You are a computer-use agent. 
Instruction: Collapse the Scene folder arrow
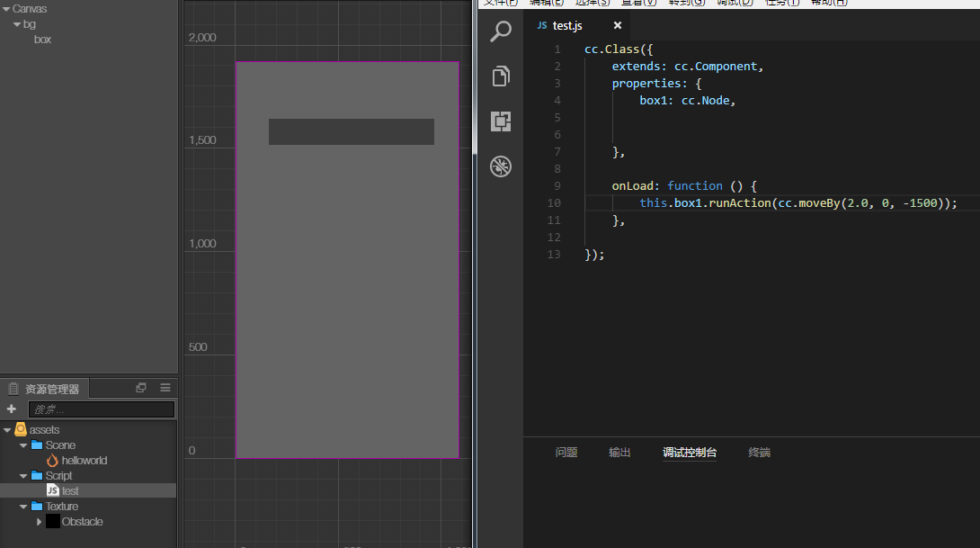(23, 445)
